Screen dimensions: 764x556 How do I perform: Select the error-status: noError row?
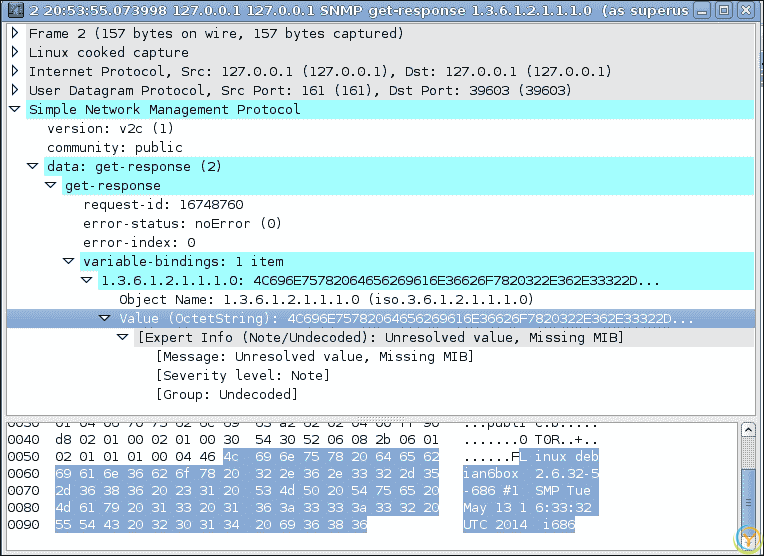click(181, 223)
